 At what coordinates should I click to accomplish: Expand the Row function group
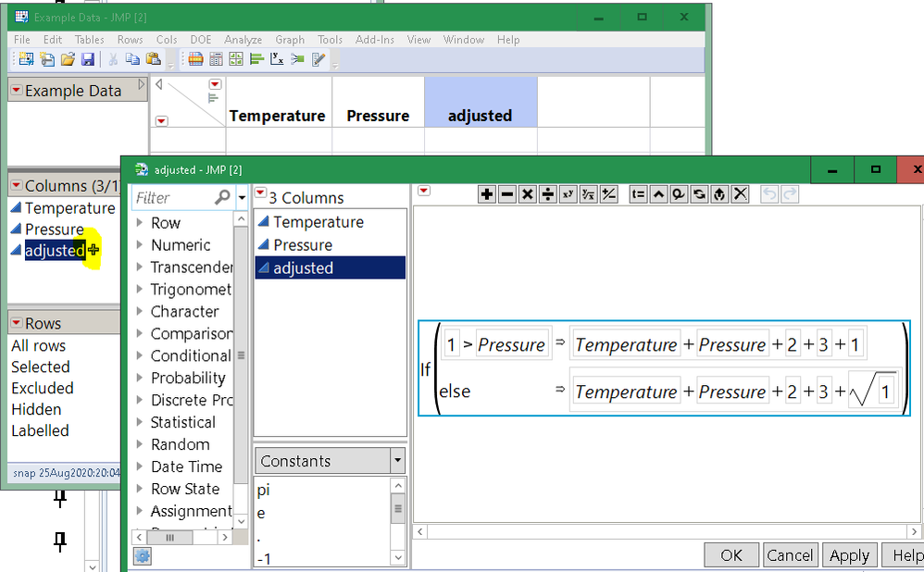[x=140, y=223]
